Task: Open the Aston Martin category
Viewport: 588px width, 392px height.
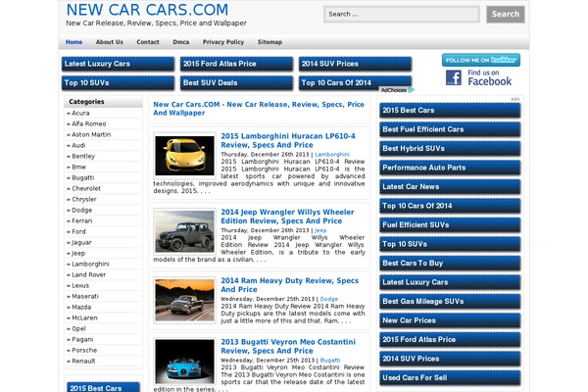Action: click(91, 134)
